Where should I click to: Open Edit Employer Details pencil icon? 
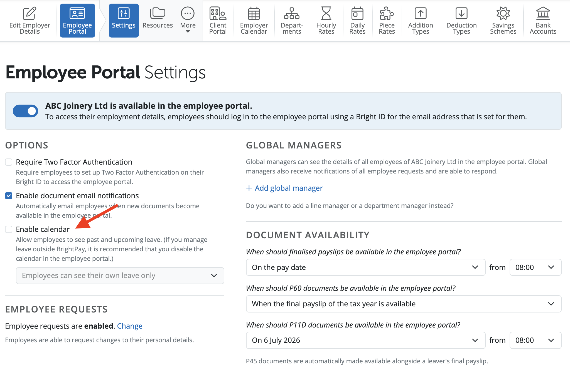30,14
